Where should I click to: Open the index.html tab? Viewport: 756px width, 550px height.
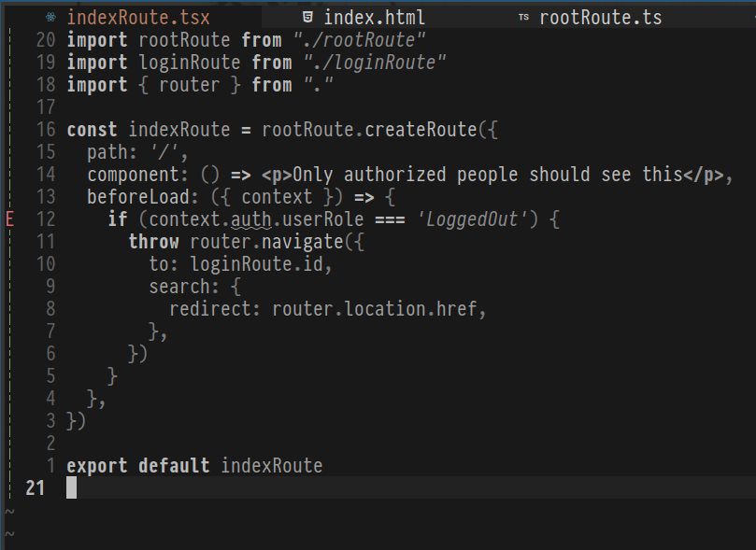pos(374,18)
